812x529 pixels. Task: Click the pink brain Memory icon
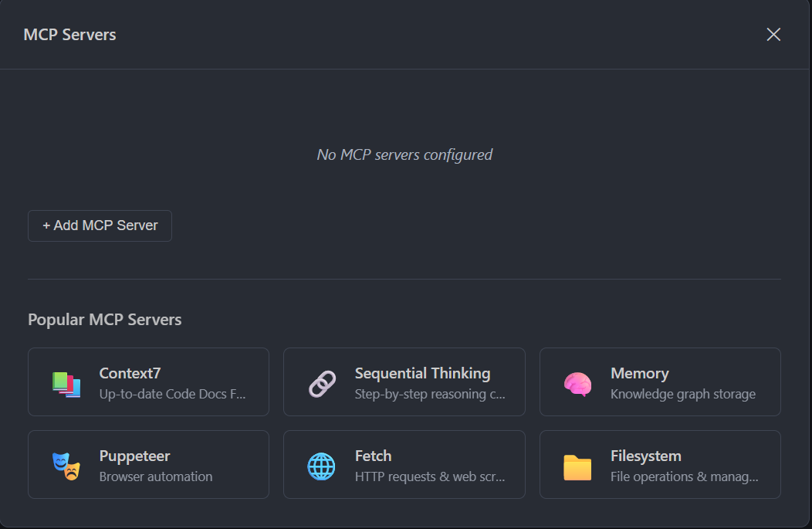[577, 384]
